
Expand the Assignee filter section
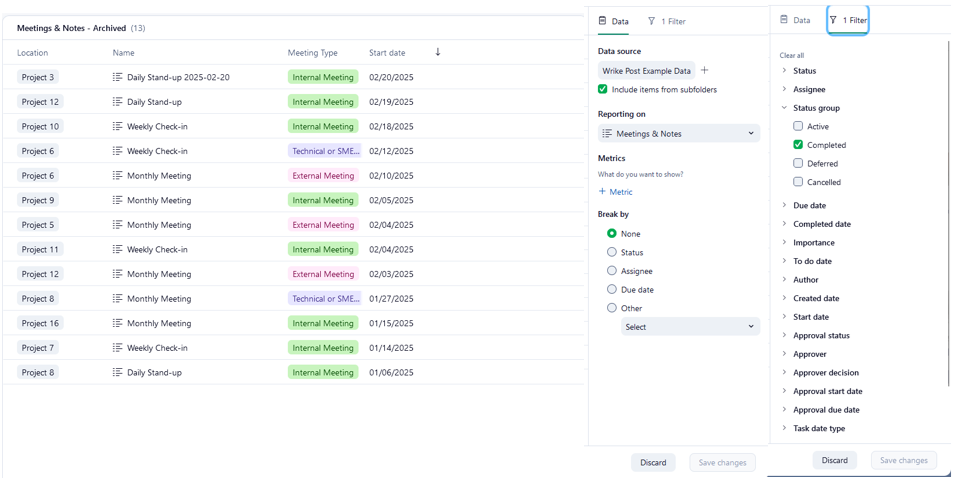[x=784, y=90]
